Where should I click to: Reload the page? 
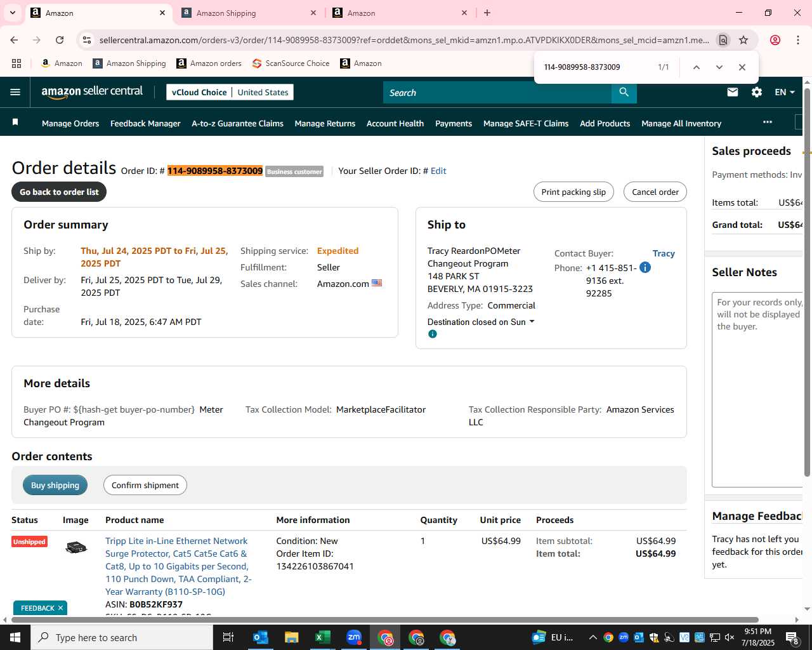click(60, 40)
